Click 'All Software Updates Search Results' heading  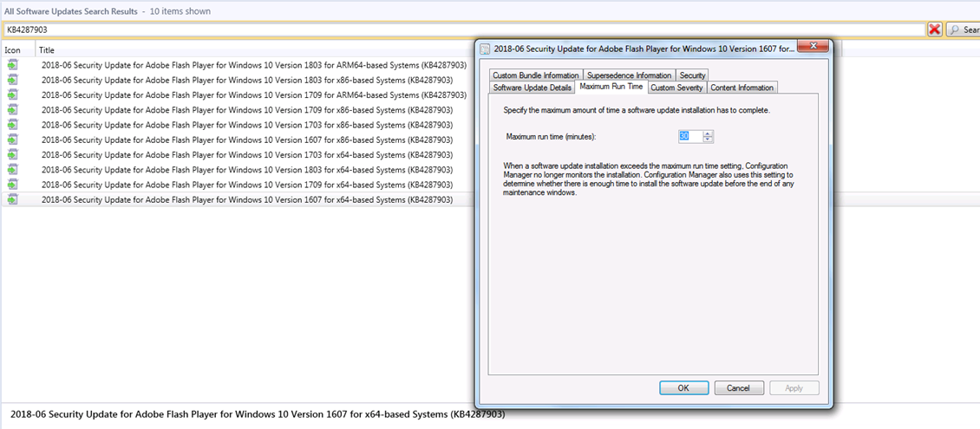click(70, 11)
